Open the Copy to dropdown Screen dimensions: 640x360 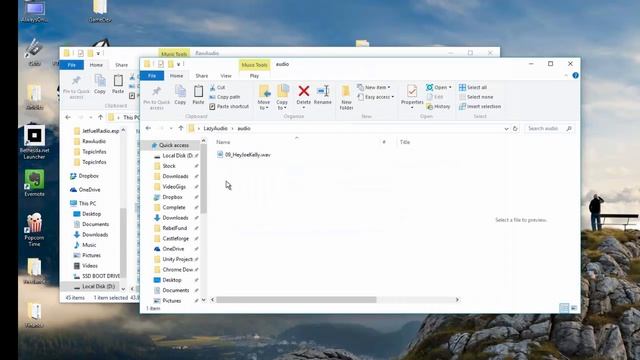282,97
